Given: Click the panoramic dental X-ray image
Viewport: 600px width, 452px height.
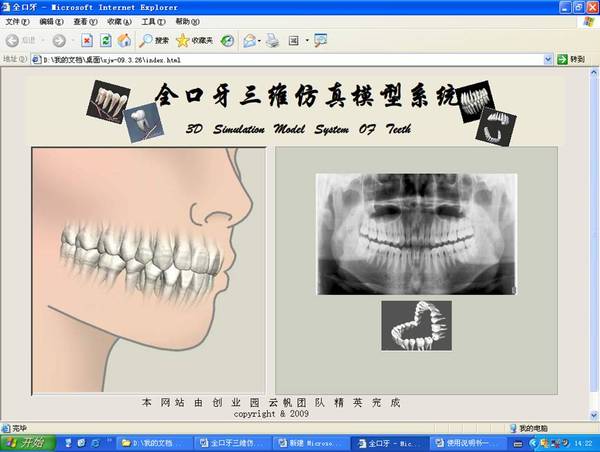Looking at the screenshot, I should coord(416,234).
